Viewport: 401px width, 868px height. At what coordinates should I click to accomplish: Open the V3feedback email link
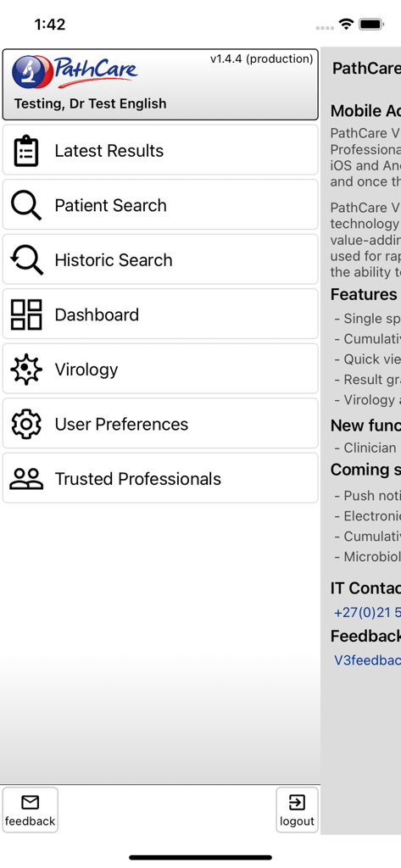(x=367, y=659)
